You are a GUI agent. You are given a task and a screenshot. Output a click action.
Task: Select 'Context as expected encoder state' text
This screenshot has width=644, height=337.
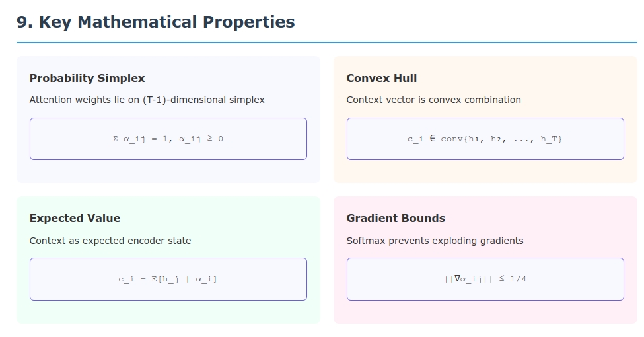pyautogui.click(x=110, y=241)
